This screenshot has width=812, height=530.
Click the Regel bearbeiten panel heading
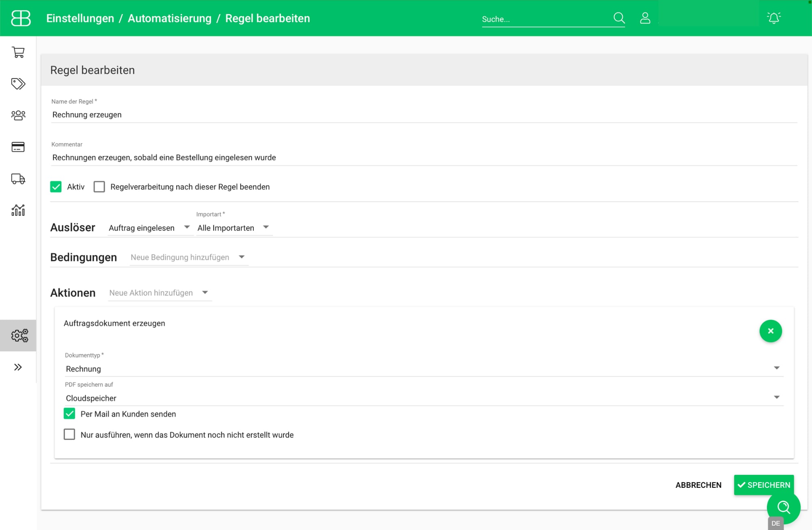coord(93,70)
